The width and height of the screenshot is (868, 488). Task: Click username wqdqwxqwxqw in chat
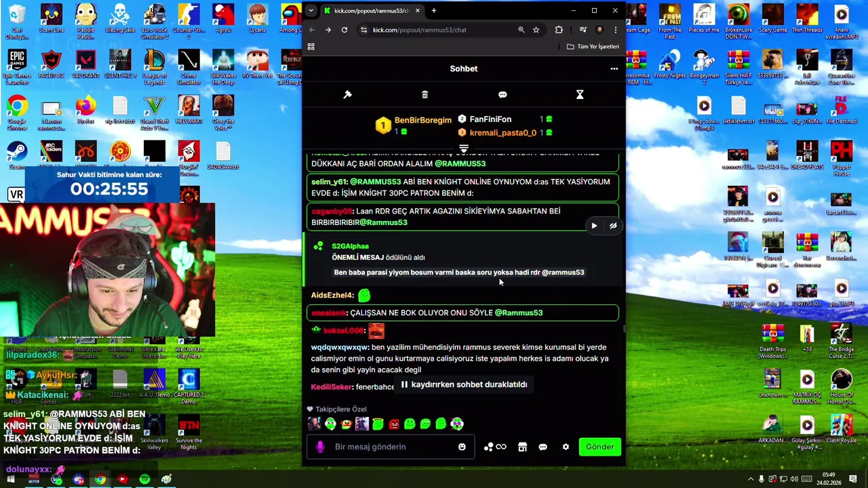click(x=340, y=347)
